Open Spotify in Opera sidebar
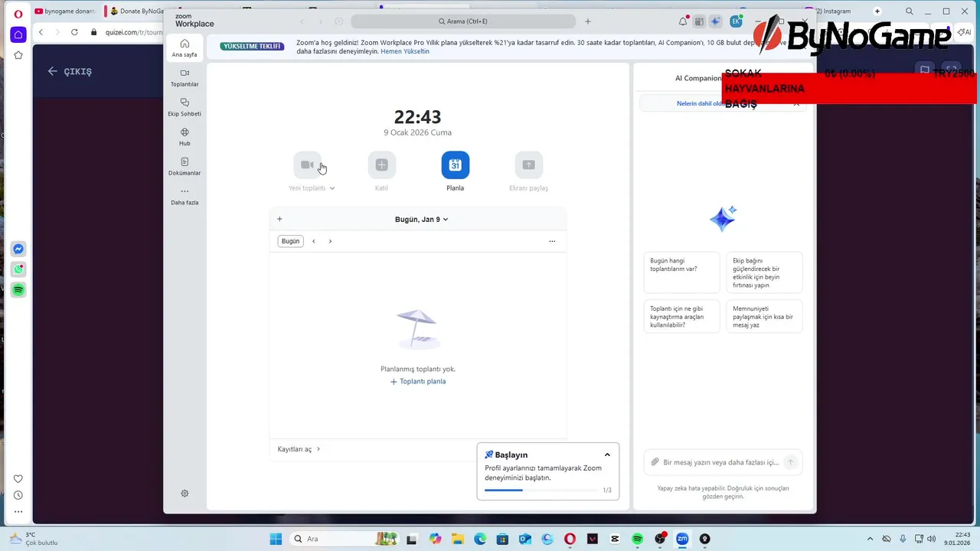 coord(18,290)
